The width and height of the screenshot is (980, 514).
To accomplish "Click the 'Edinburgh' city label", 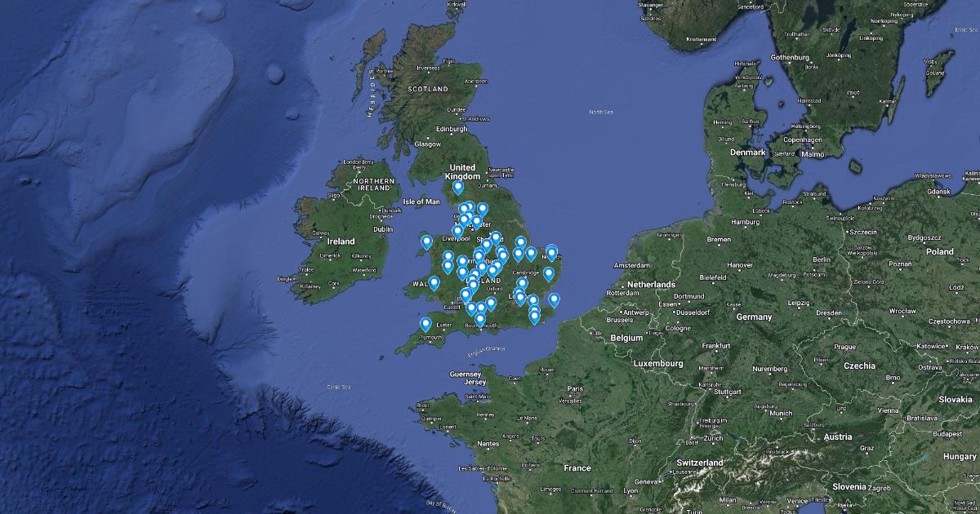I will [452, 129].
